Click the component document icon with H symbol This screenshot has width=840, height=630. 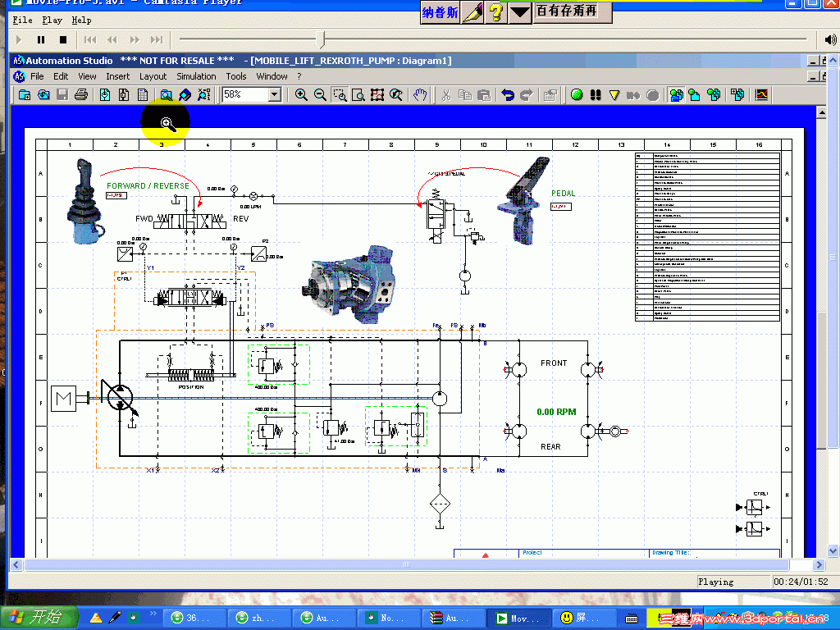click(124, 95)
